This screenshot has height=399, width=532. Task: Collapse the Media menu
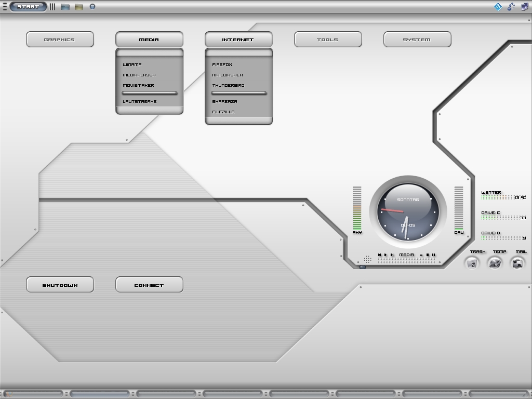point(149,39)
